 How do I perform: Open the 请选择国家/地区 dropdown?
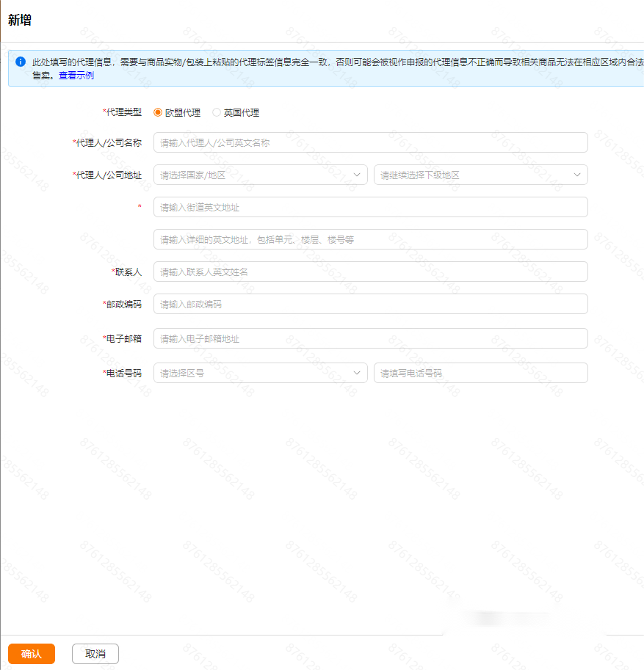tap(257, 175)
